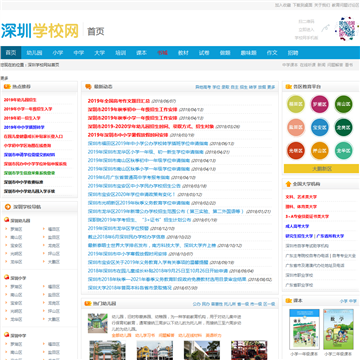The height and width of the screenshot is (360, 360).
Task: Select 首页 in the blue navigation bar
Action: pos(11,53)
